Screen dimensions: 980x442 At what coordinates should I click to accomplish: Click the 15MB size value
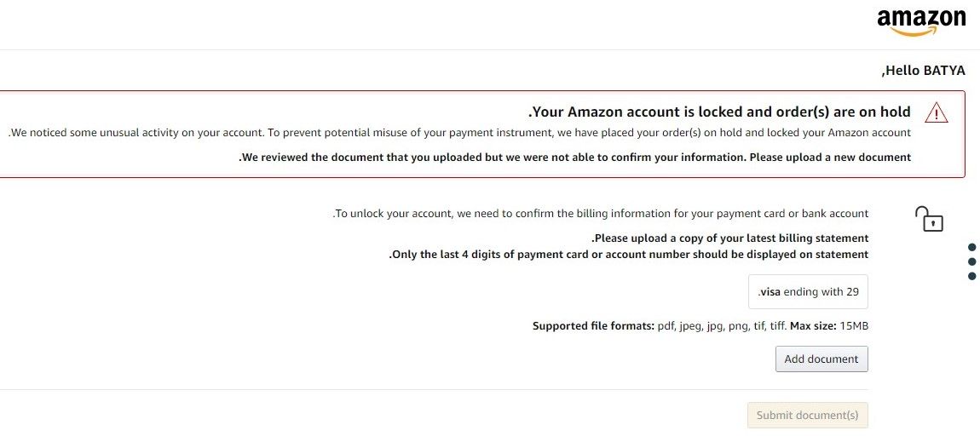click(x=854, y=326)
